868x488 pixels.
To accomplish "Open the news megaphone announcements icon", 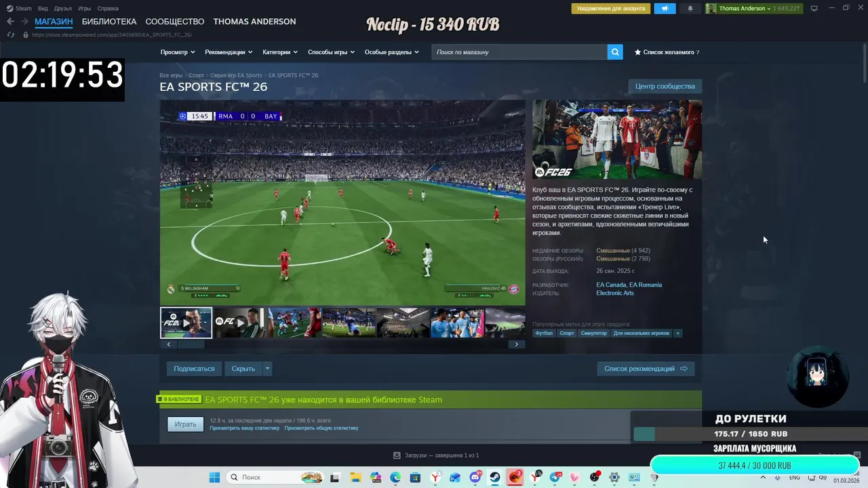I will pos(665,9).
